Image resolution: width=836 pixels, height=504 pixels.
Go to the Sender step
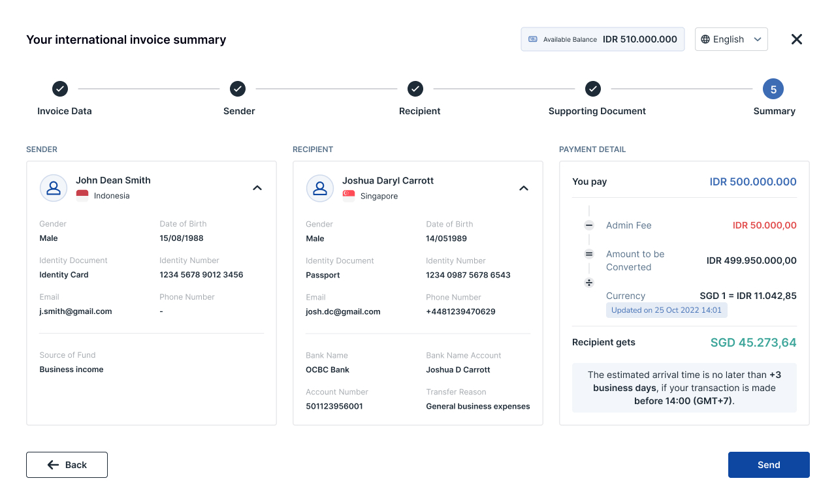238,89
